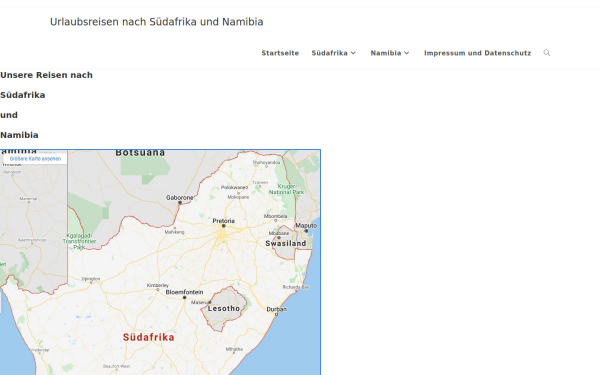Viewport: 600px width, 375px height.
Task: Select Maputo city marker on map
Action: [x=306, y=231]
